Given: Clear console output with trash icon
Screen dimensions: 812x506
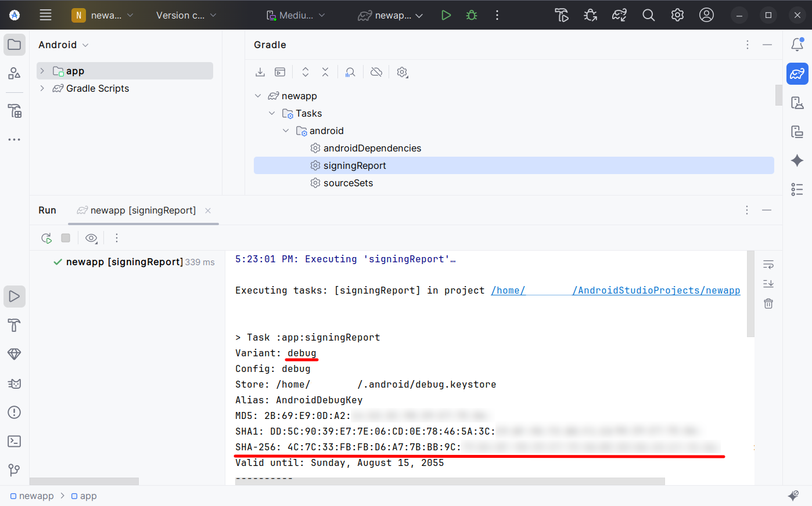Looking at the screenshot, I should (768, 303).
